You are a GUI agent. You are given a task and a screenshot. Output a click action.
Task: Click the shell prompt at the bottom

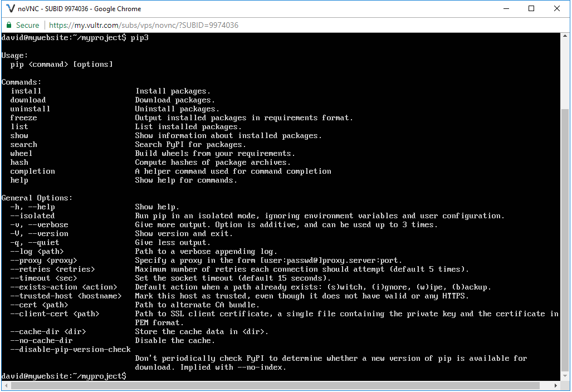[63, 376]
